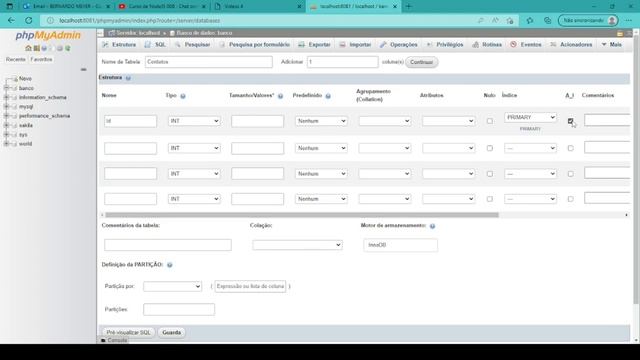The image size is (640, 360).
Task: Toggle Nulo checkbox for id row
Action: click(489, 121)
